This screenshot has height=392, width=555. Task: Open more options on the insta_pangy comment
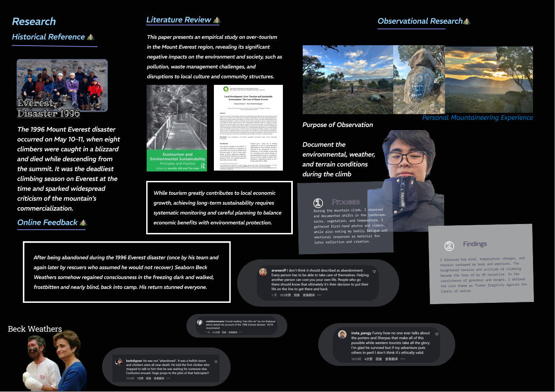click(x=402, y=359)
